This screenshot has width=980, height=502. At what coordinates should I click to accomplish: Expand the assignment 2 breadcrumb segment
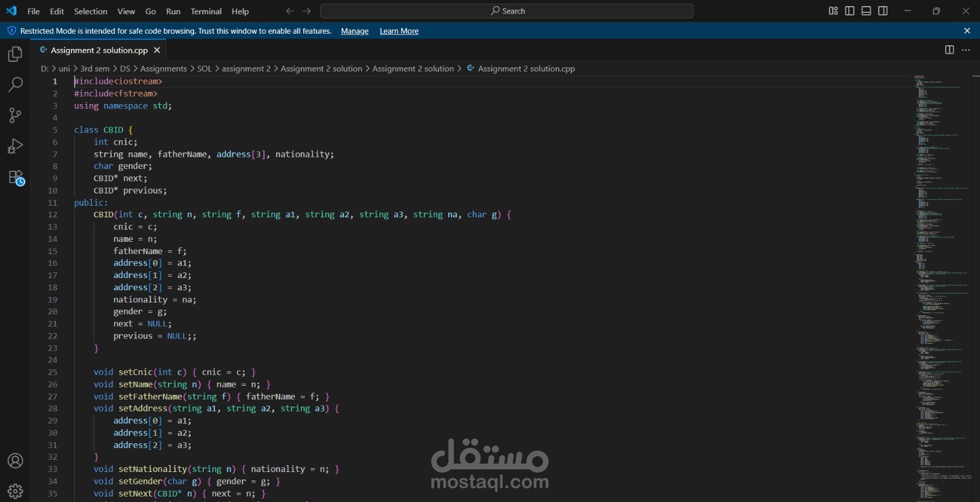246,69
